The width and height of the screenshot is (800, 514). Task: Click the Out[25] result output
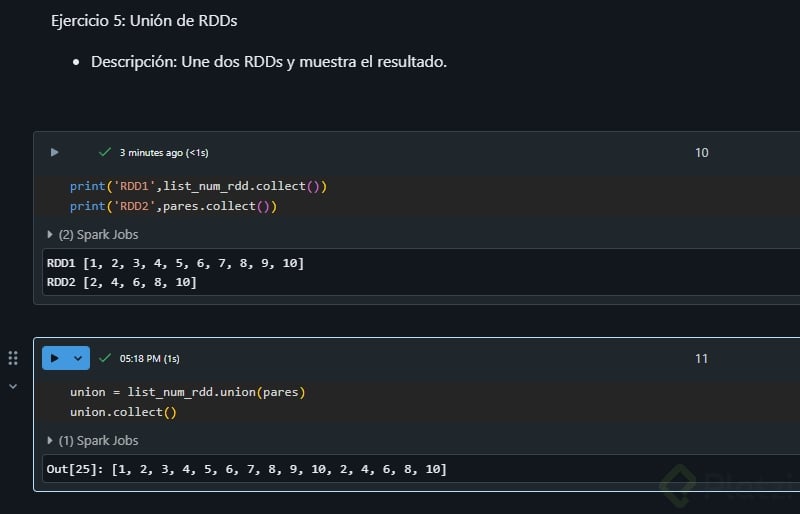[246, 469]
